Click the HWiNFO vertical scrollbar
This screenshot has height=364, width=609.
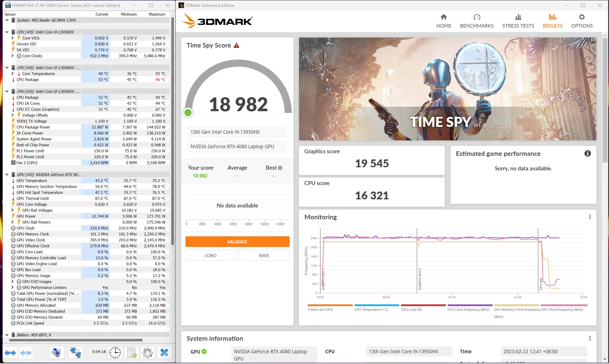tap(172, 131)
